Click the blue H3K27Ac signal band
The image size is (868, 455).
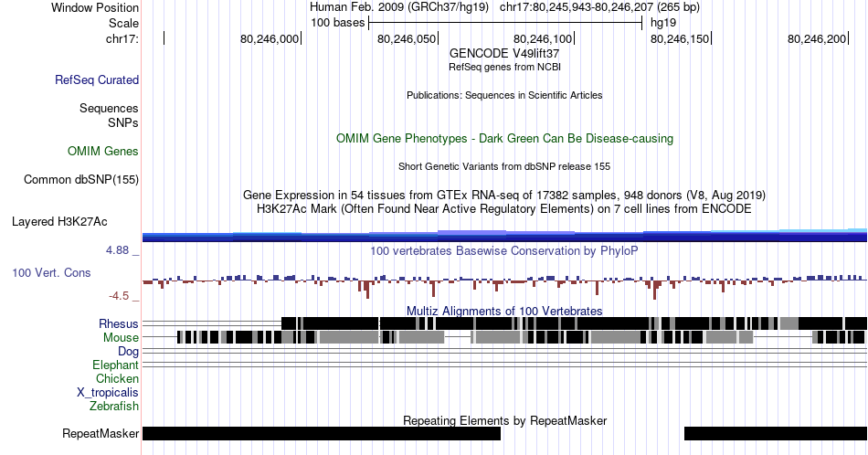point(504,236)
